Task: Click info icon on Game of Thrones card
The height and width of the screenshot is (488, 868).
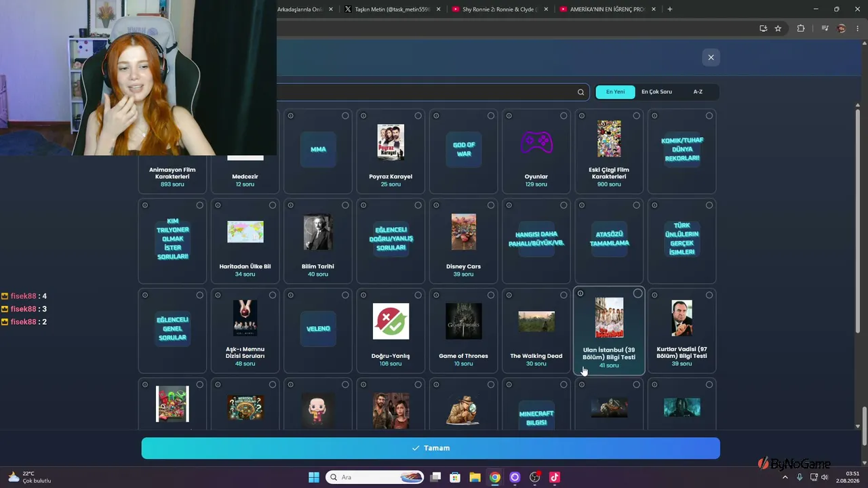Action: [x=436, y=296]
